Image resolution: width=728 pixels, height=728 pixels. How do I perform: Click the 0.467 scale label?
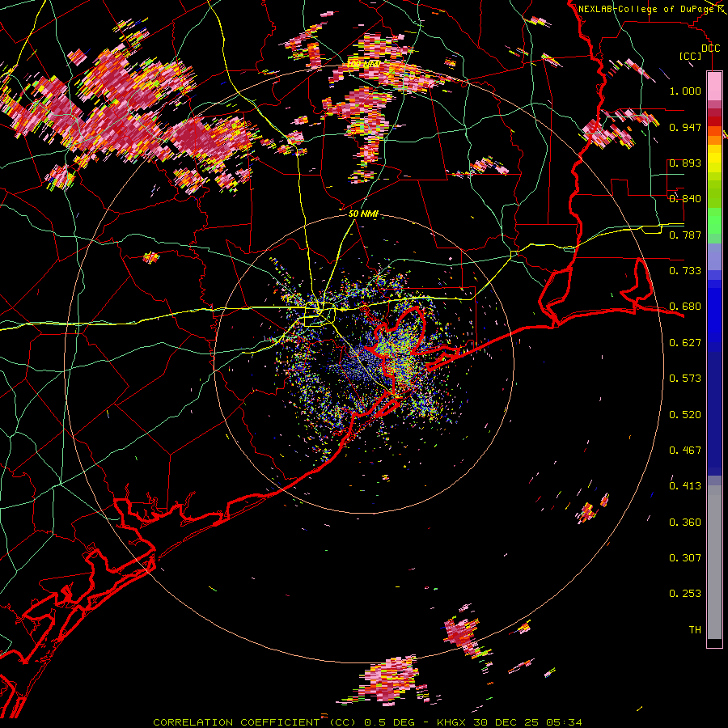pos(685,451)
